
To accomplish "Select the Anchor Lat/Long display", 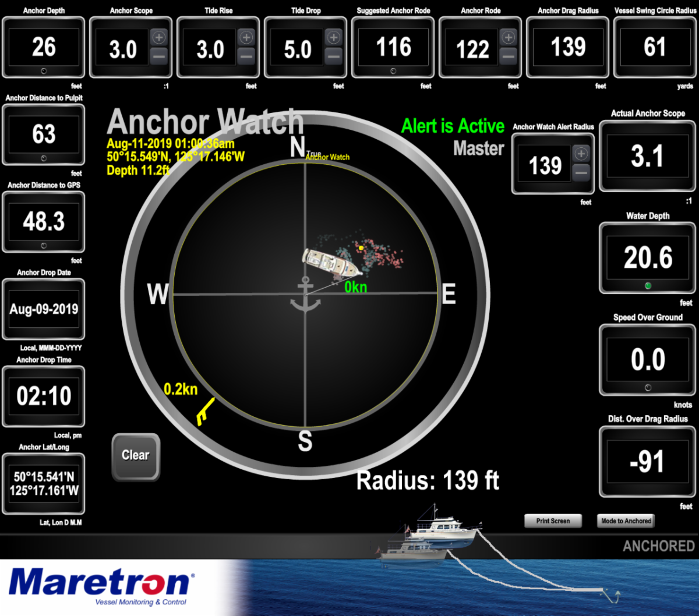I will point(44,484).
